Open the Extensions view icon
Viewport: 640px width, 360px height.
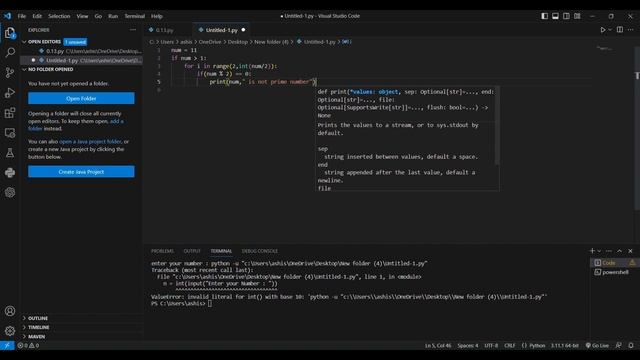(x=10, y=113)
